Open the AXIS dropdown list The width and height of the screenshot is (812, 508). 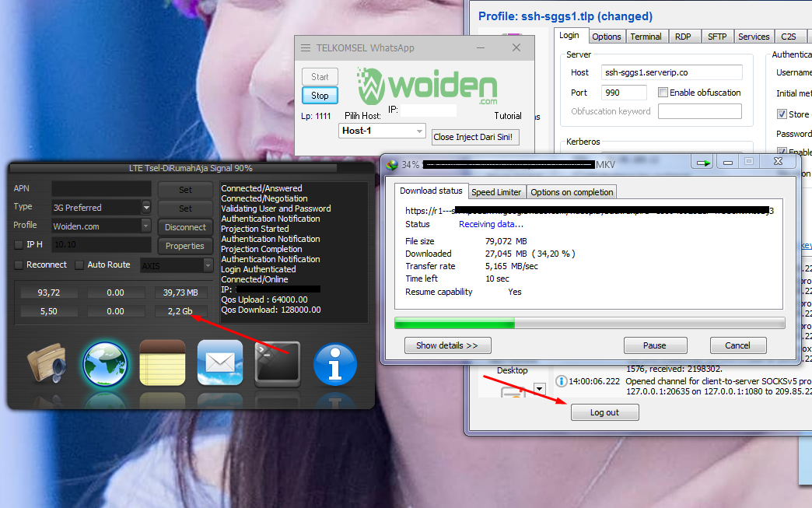[x=208, y=265]
